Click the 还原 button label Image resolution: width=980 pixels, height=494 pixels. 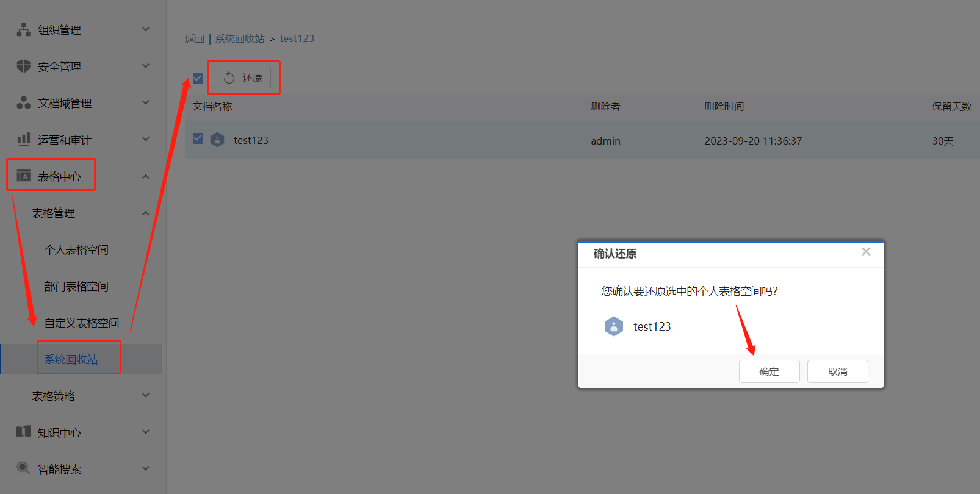(x=253, y=77)
